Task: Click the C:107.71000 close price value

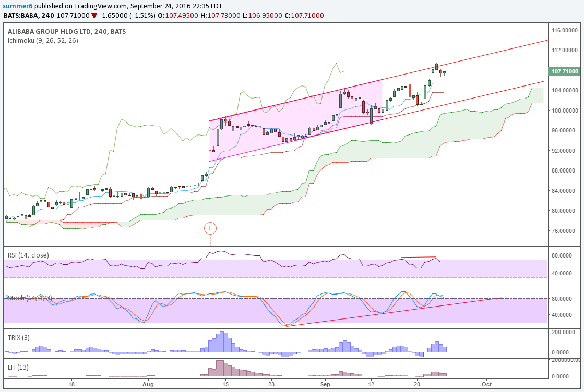Action: (304, 16)
